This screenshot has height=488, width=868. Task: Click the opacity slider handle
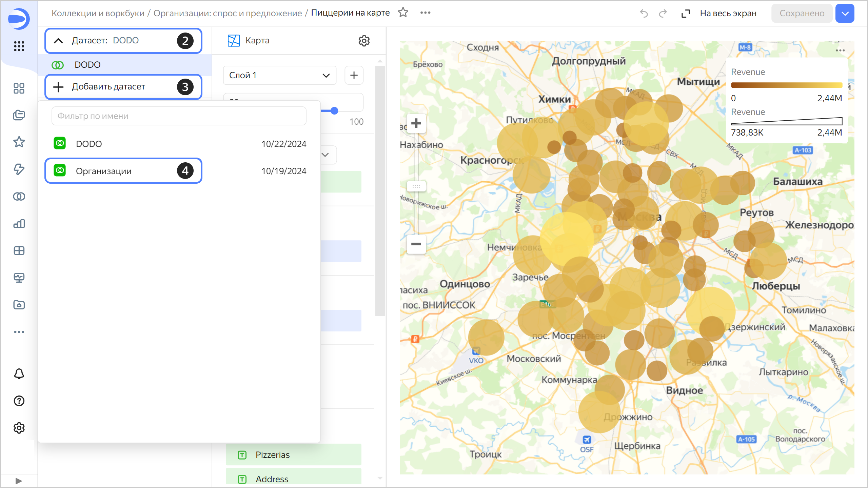[334, 111]
